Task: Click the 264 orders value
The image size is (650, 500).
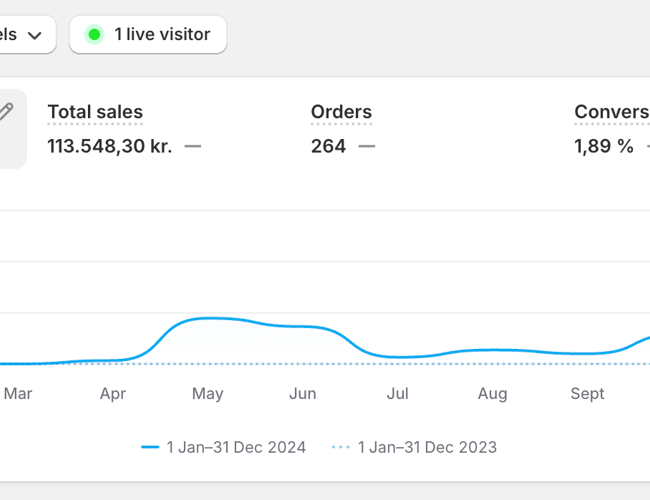Action: coord(328,146)
